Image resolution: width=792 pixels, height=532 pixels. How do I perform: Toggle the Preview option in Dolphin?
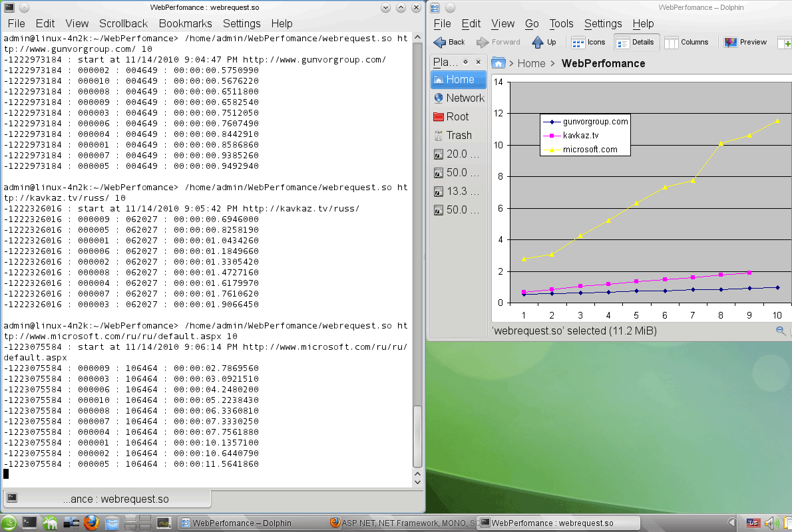point(746,42)
